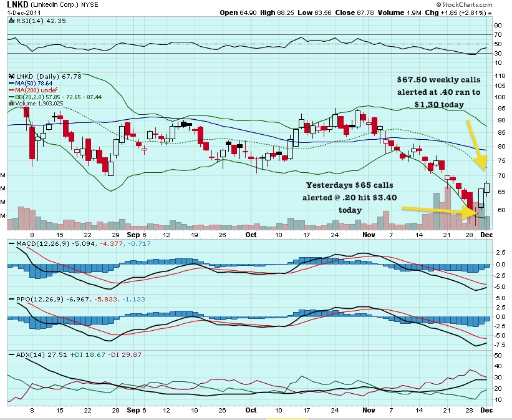Click the 1-Dec-2011 date label

(23, 13)
